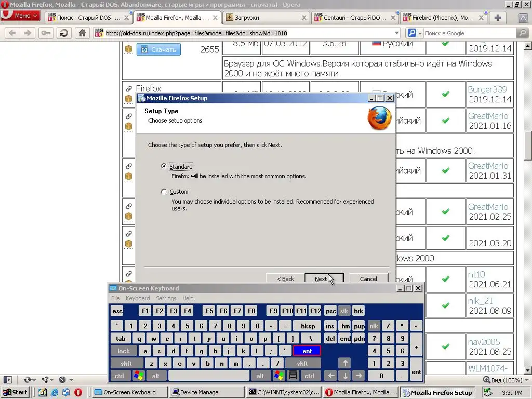The height and width of the screenshot is (399, 532).
Task: Switch to the Centauri tab
Action: tap(354, 18)
